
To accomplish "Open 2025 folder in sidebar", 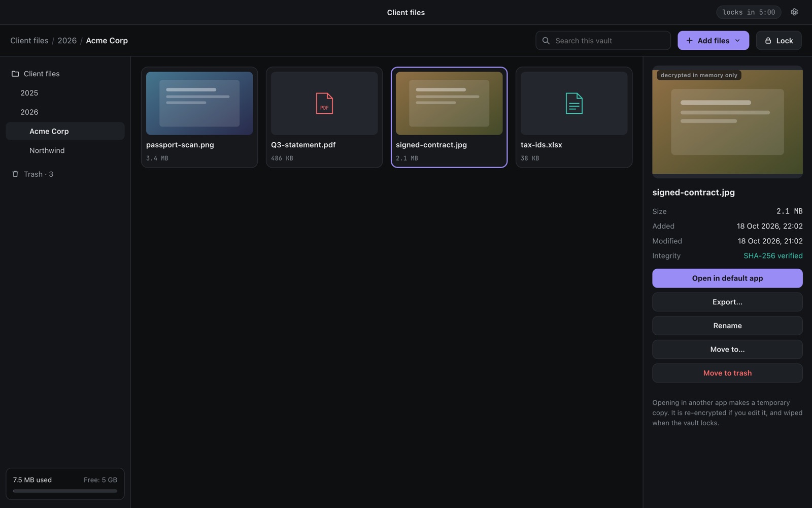I will pos(65,93).
